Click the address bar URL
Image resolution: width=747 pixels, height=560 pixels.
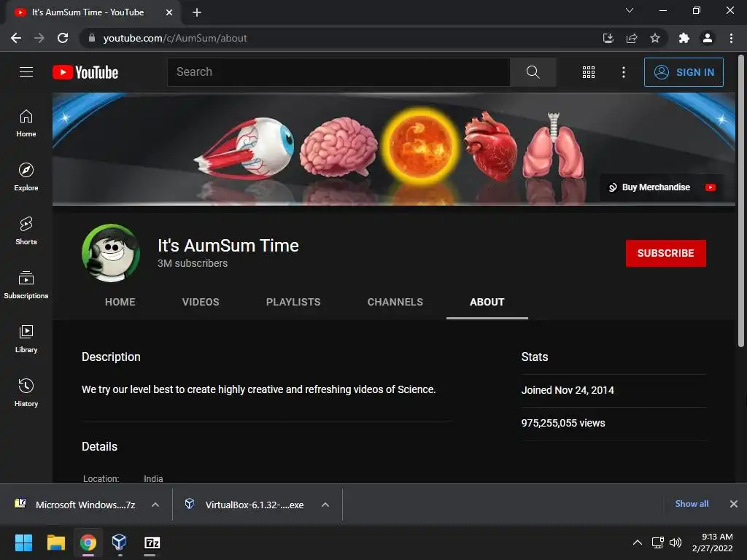point(175,38)
